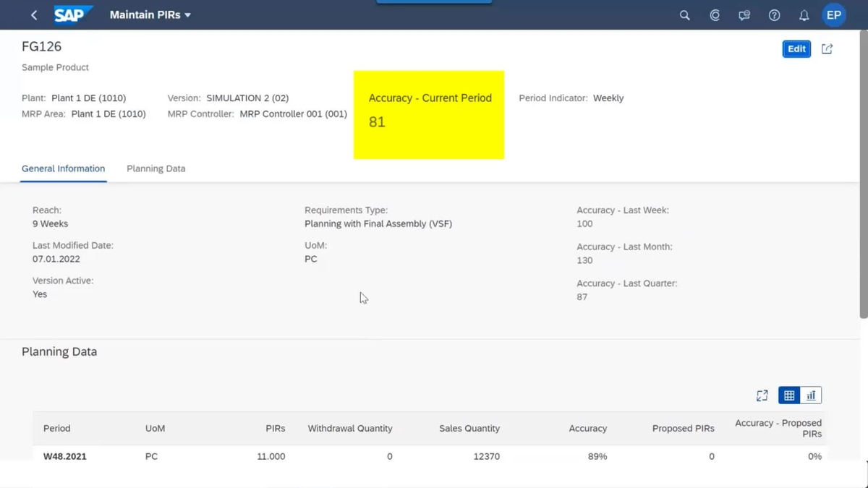Click the share icon beside the Edit button
Screen dimensions: 868x488
[x=827, y=48]
